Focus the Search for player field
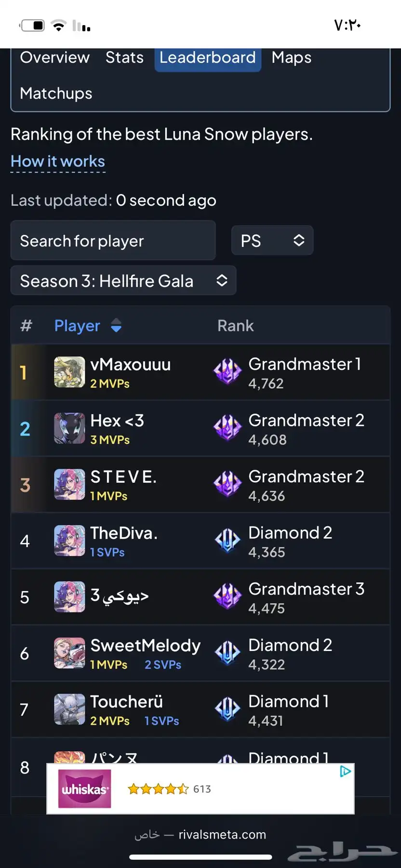 coord(113,240)
